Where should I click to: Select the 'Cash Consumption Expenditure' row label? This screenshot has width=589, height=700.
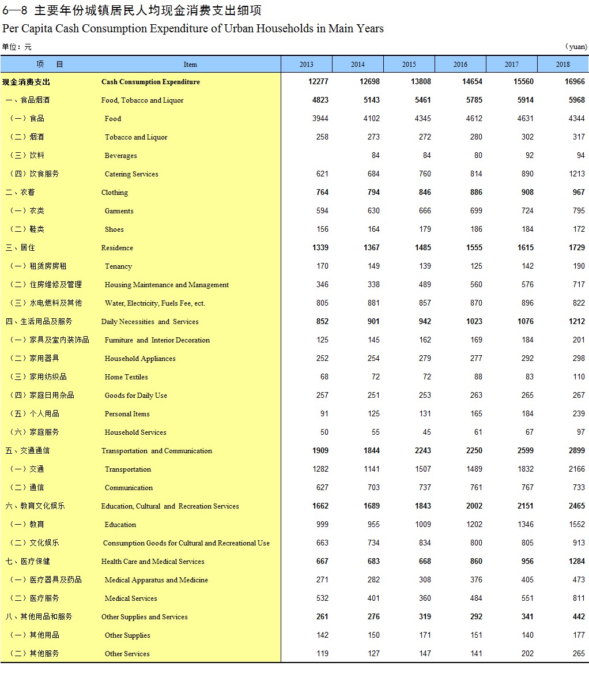coord(150,82)
